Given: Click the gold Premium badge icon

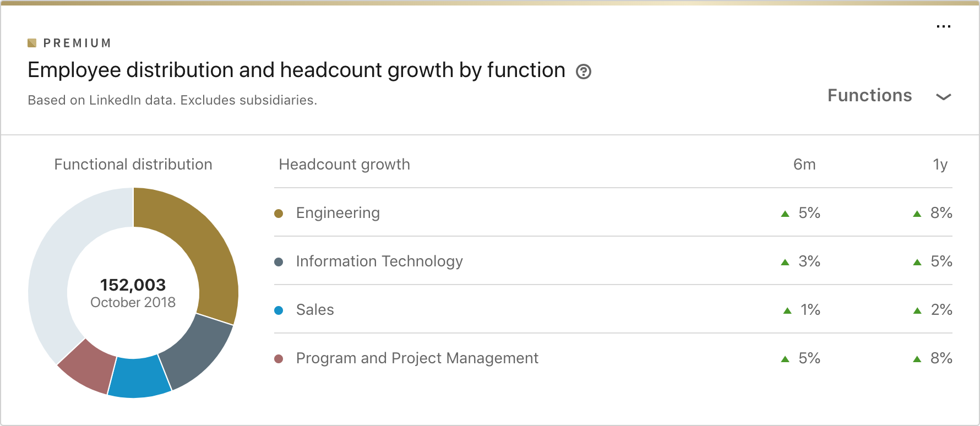Looking at the screenshot, I should tap(32, 43).
